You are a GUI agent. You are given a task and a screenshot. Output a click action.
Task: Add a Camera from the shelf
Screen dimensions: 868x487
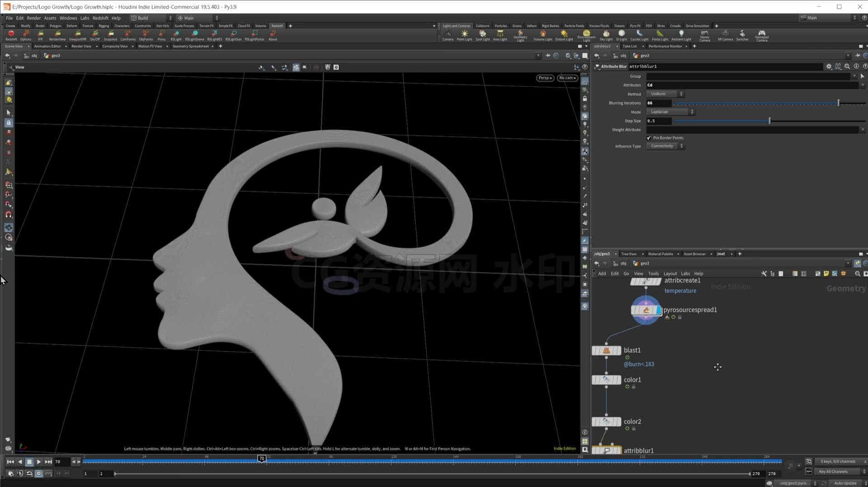[x=448, y=35]
